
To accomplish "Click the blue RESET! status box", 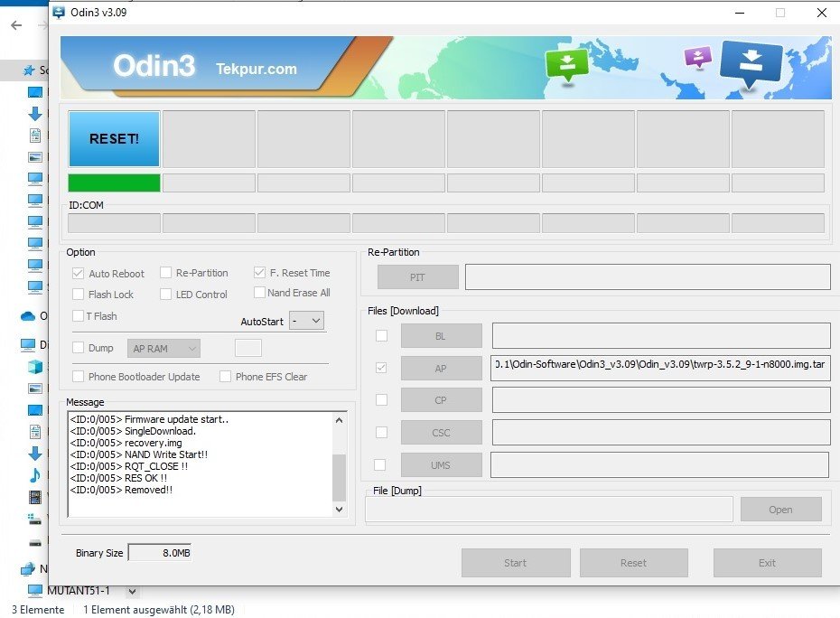I will pos(114,139).
